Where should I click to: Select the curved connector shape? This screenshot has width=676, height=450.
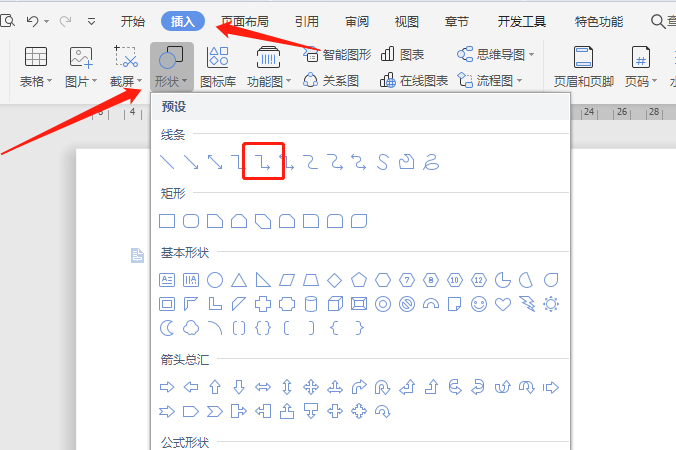point(311,162)
